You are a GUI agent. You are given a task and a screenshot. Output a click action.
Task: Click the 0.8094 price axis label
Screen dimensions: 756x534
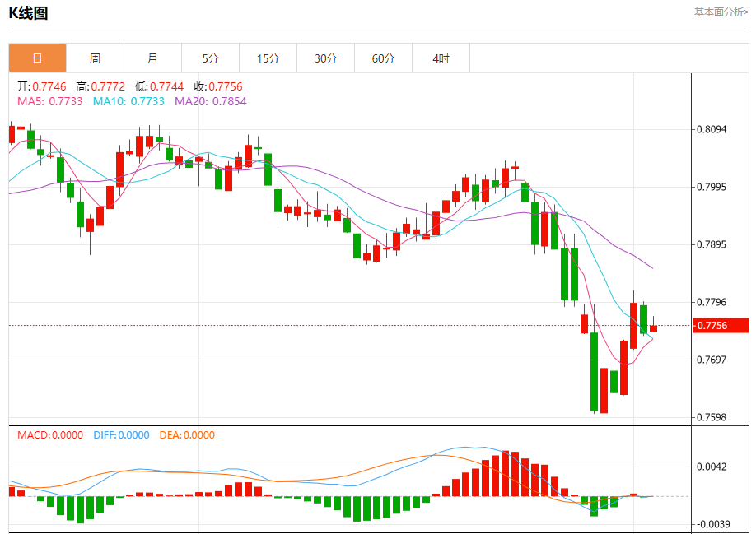point(712,130)
